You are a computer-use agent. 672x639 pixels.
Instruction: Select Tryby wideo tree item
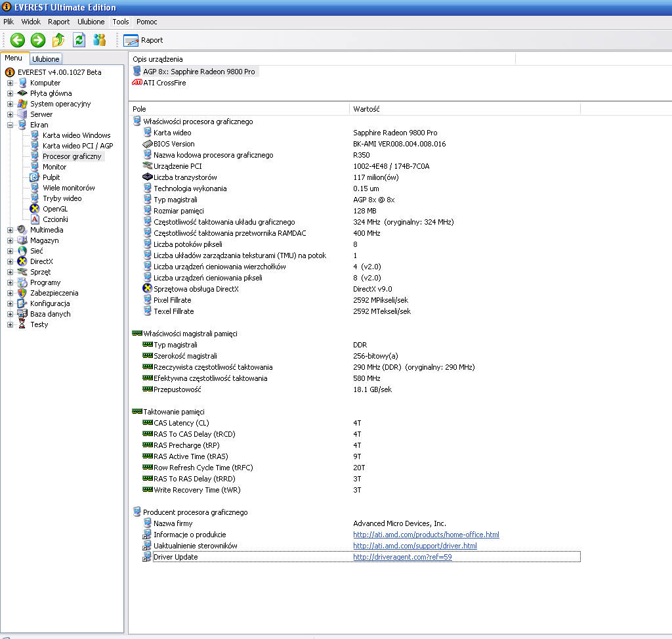[x=62, y=198]
